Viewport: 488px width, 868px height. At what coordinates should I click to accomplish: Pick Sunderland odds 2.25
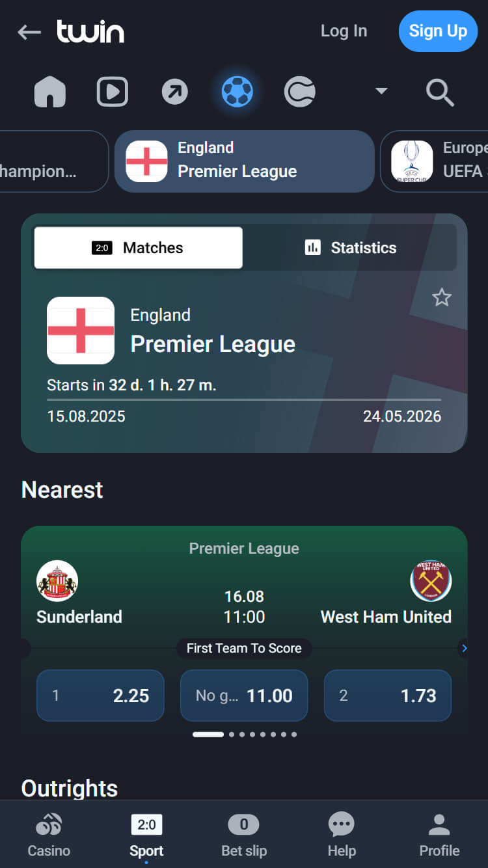(100, 696)
